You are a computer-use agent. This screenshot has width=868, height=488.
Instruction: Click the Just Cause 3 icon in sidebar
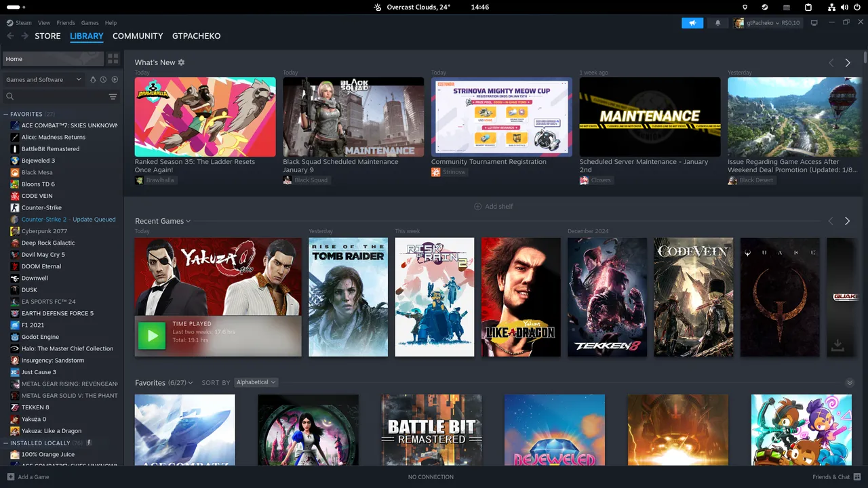click(x=15, y=372)
